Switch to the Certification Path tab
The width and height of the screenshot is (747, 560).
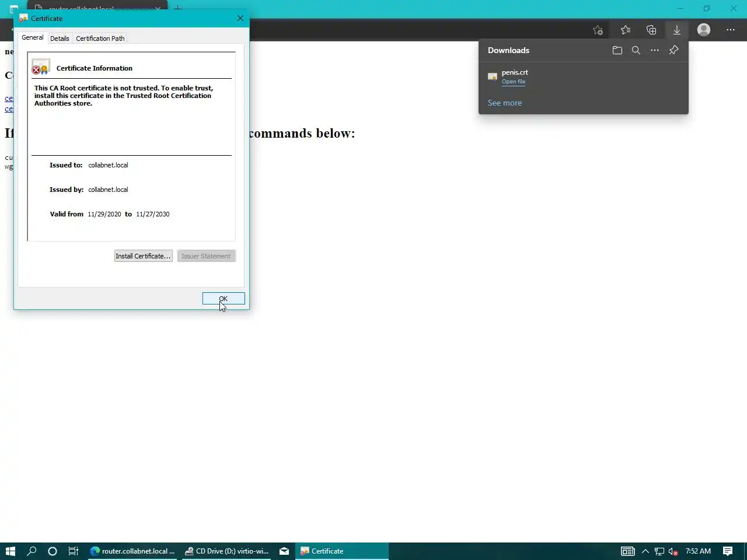pos(100,38)
